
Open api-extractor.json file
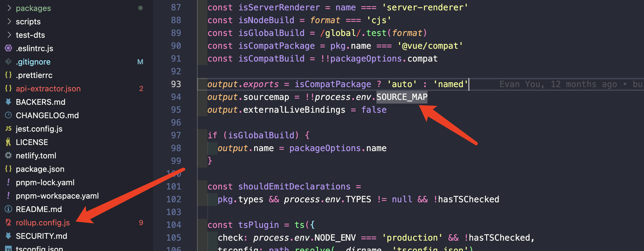point(48,88)
